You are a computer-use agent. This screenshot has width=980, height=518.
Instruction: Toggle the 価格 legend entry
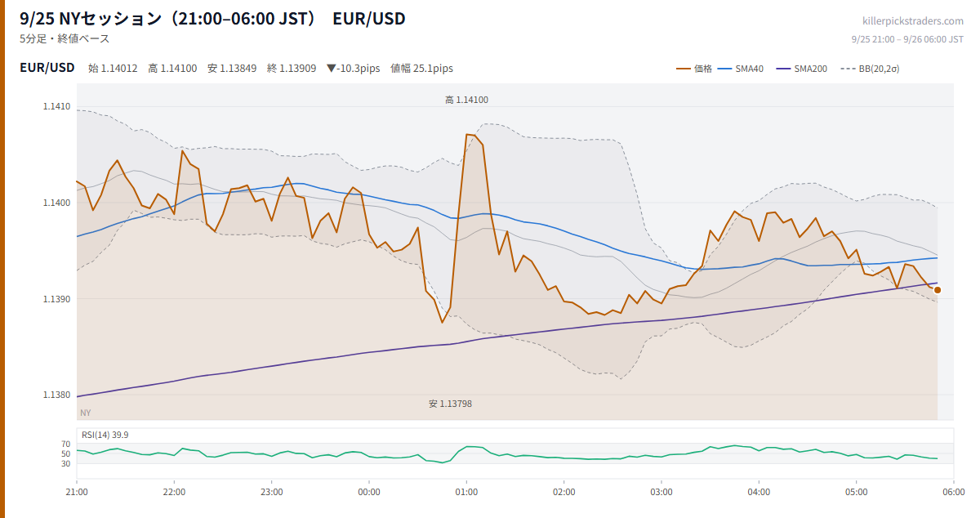(694, 69)
